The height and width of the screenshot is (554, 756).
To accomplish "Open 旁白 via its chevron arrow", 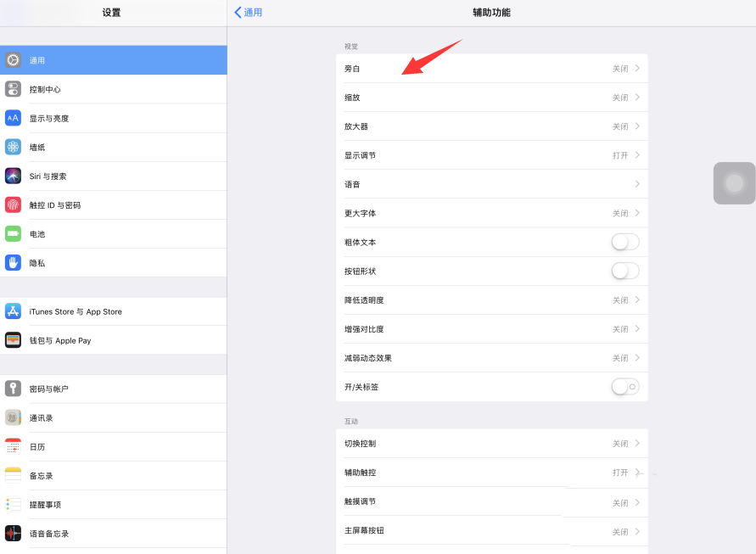I will [637, 69].
